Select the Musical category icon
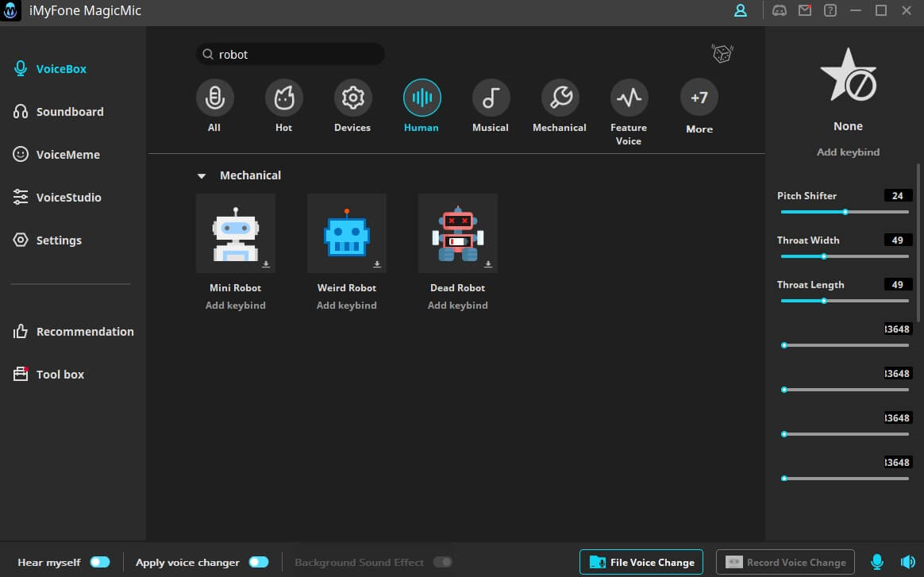The image size is (924, 577). click(x=491, y=98)
